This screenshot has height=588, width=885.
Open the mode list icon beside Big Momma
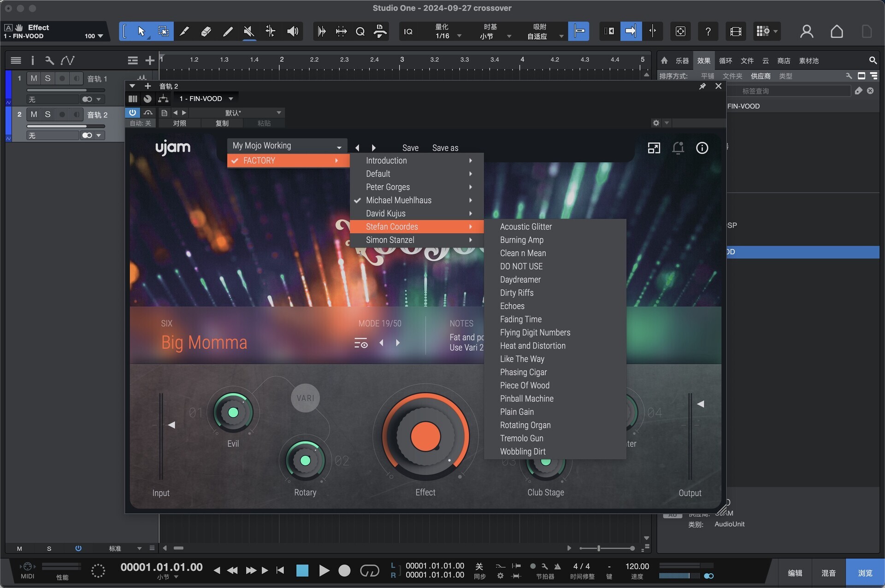(361, 343)
